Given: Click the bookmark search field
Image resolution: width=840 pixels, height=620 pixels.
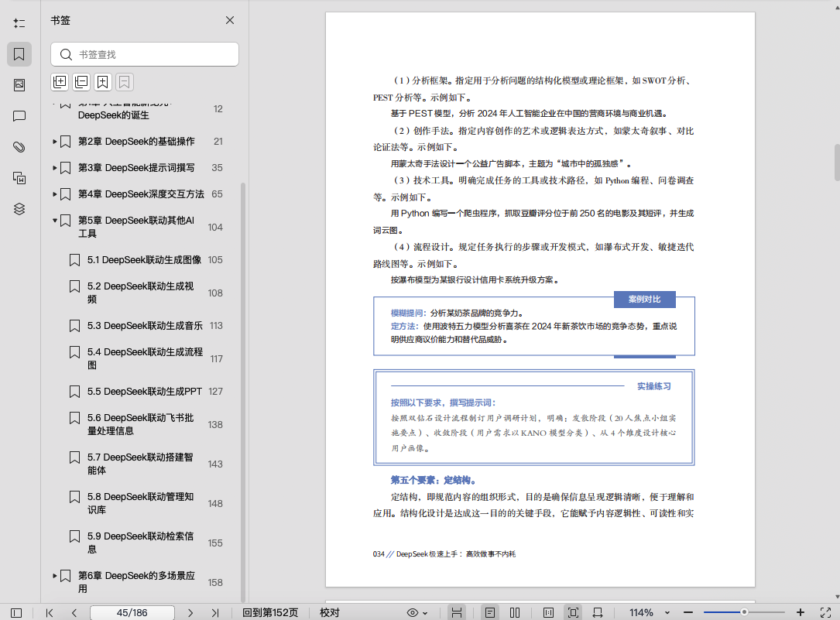Looking at the screenshot, I should [145, 55].
